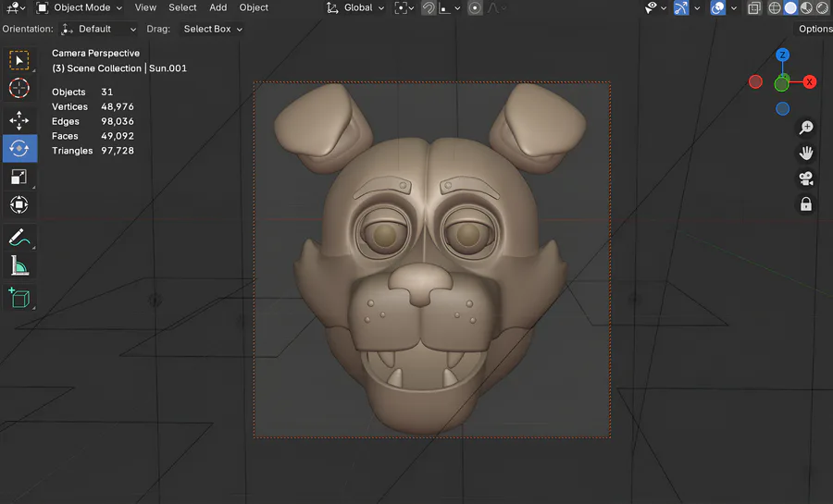Switch to Material Preview shading

click(x=806, y=7)
